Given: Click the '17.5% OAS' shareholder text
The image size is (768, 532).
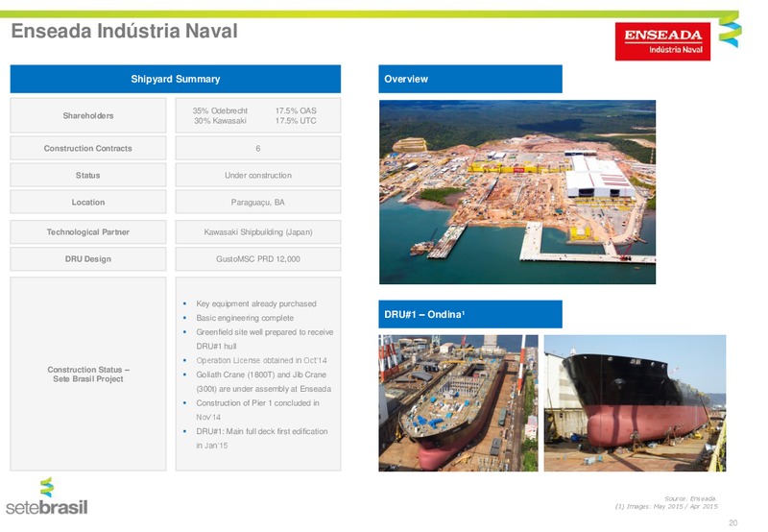Looking at the screenshot, I should click(x=296, y=110).
